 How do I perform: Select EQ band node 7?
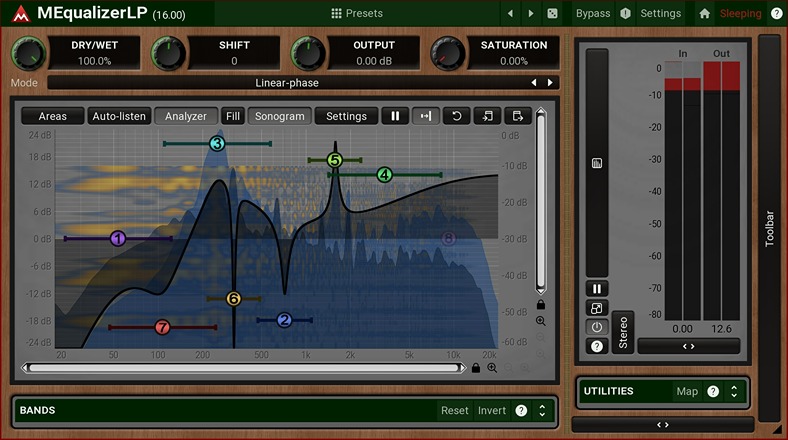tap(162, 327)
